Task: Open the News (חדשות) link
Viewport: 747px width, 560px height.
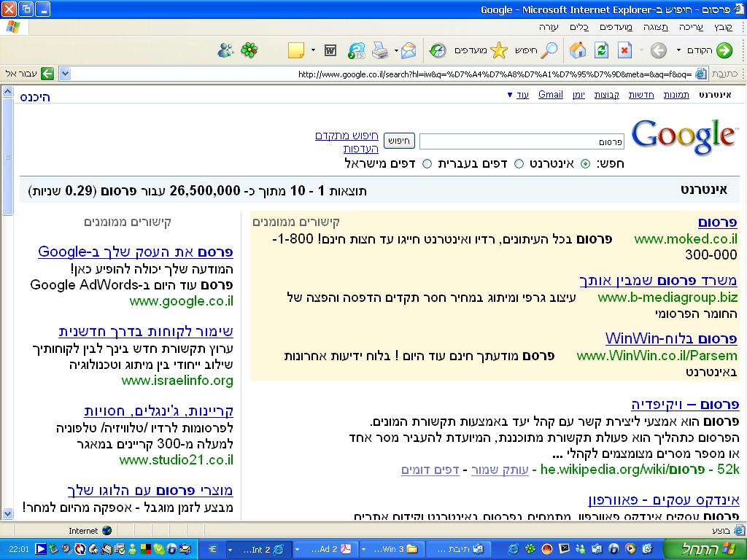Action: (640, 95)
